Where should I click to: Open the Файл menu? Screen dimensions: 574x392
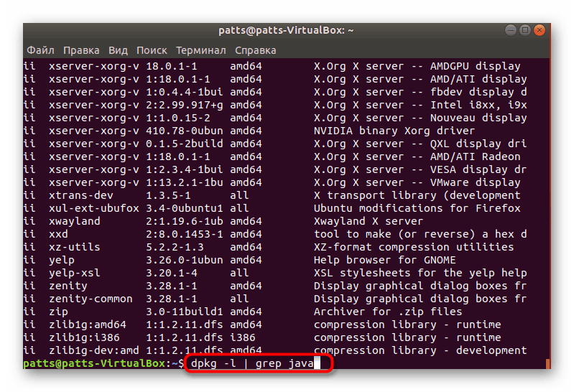pyautogui.click(x=40, y=50)
